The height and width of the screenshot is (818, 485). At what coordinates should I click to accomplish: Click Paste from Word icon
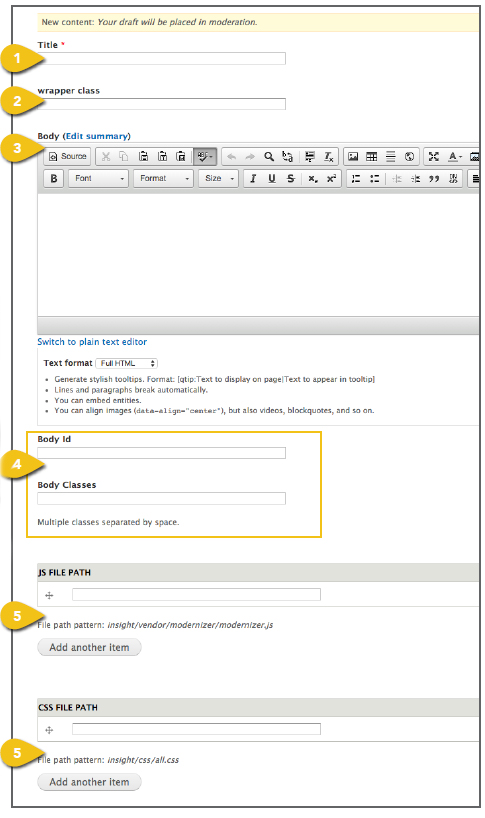click(180, 157)
